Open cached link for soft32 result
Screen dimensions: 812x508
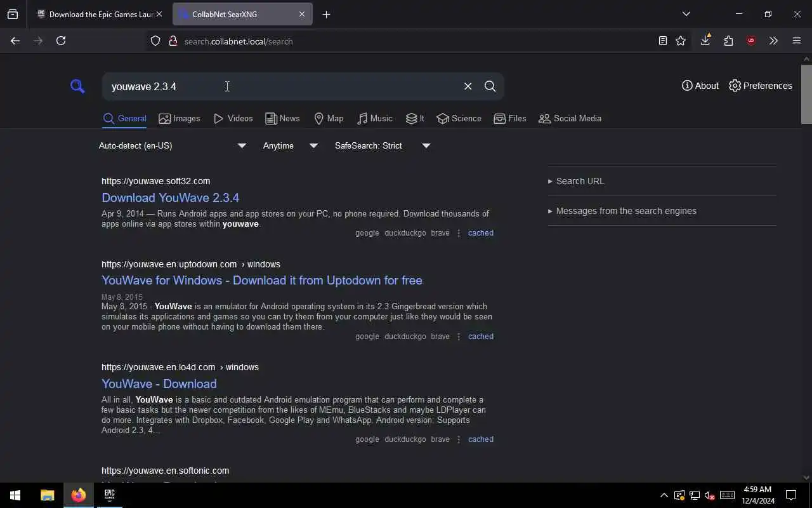pyautogui.click(x=480, y=233)
